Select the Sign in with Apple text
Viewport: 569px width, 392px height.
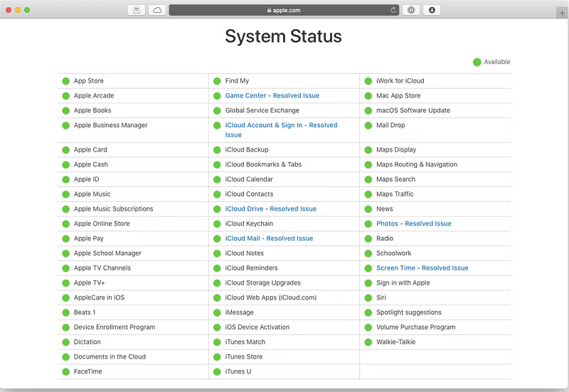[403, 282]
